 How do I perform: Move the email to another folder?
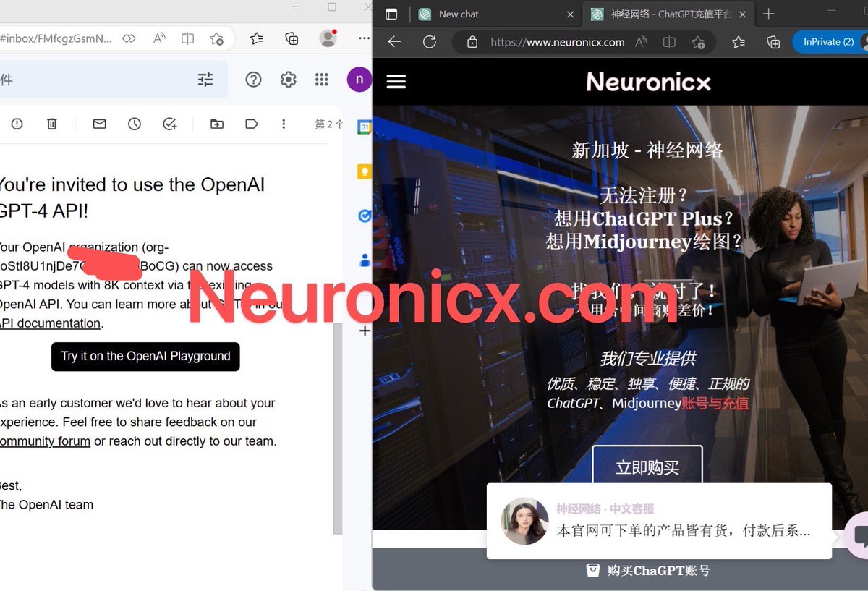[x=216, y=123]
